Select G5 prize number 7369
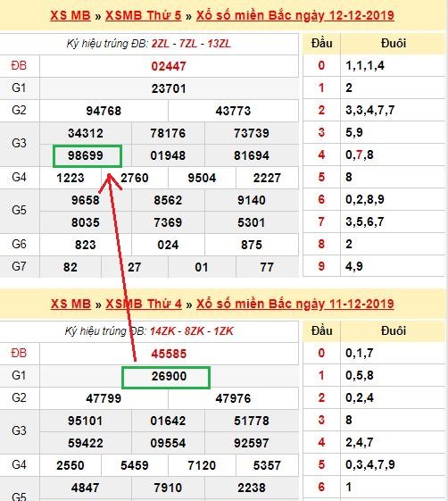448x501 pixels. click(x=168, y=222)
